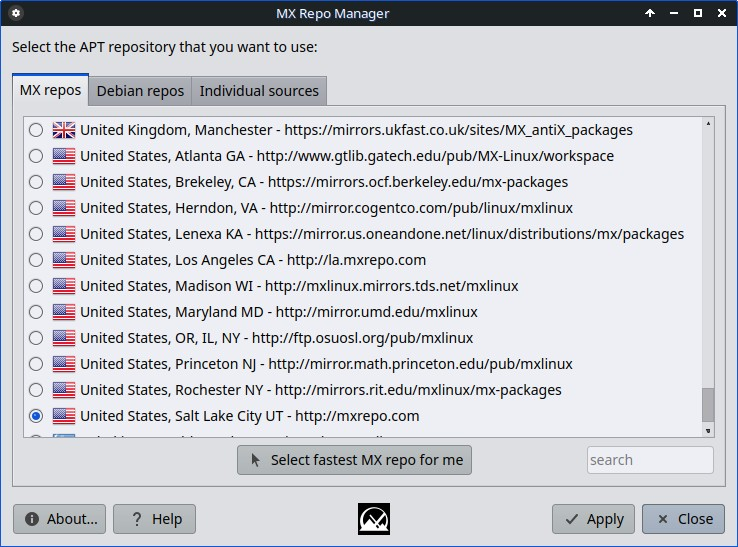738x547 pixels.
Task: Select the Madison WI mirror radio button
Action: point(36,286)
